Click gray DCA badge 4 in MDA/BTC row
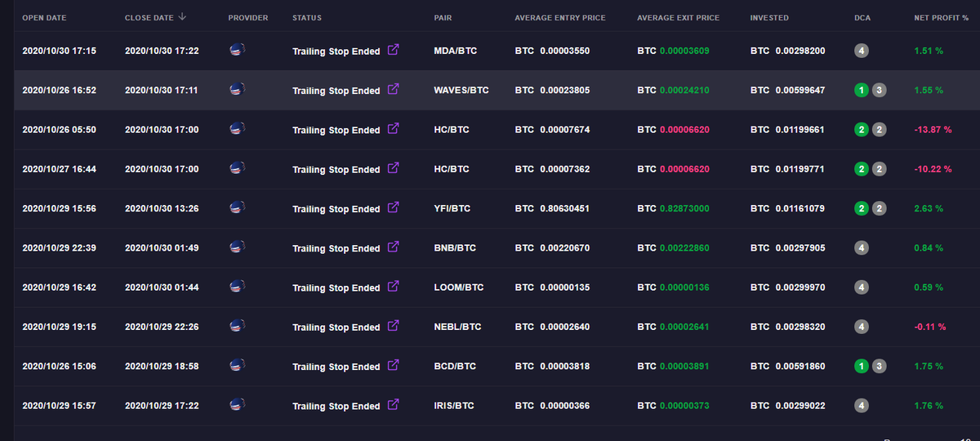This screenshot has width=980, height=441. (862, 51)
